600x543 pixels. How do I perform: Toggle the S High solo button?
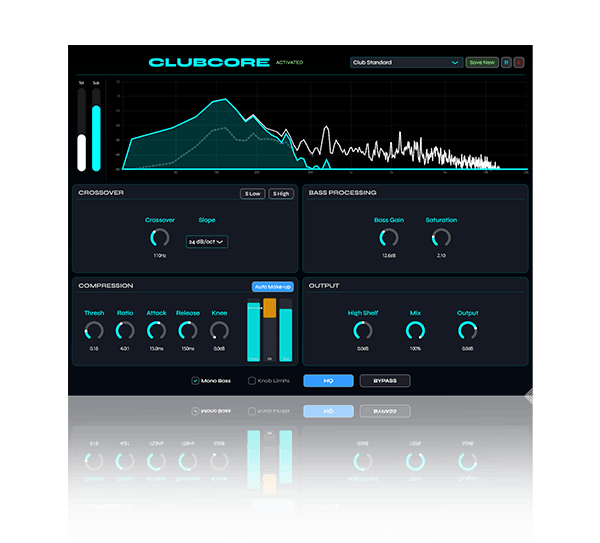(281, 194)
